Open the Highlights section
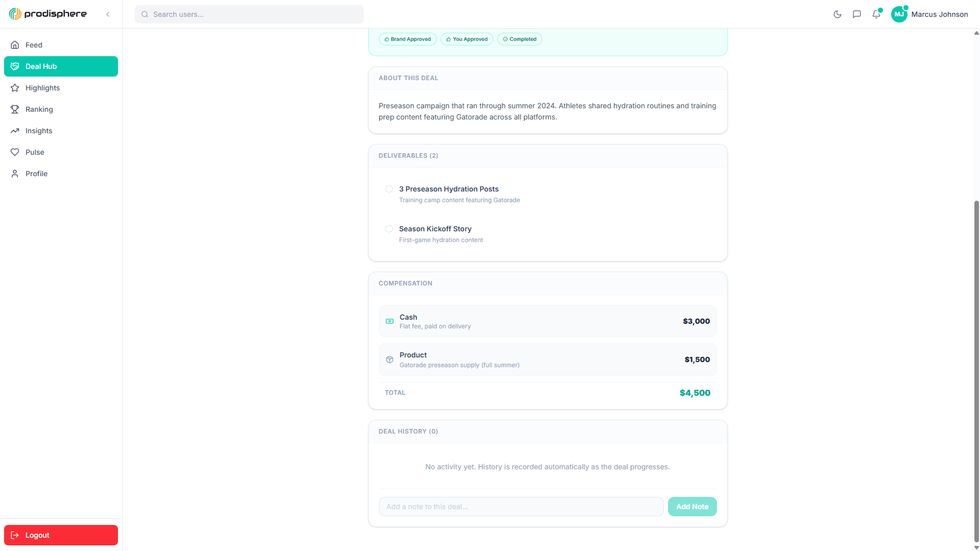This screenshot has height=551, width=980. (42, 88)
